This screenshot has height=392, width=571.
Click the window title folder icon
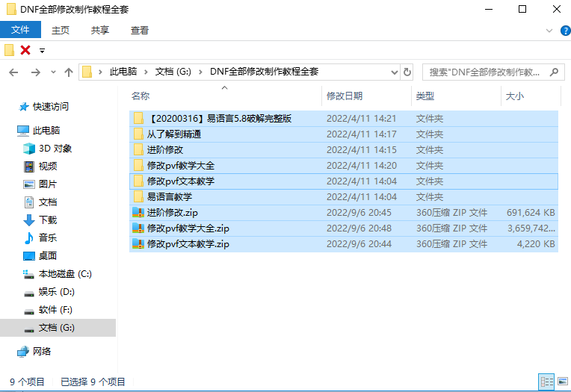click(11, 9)
